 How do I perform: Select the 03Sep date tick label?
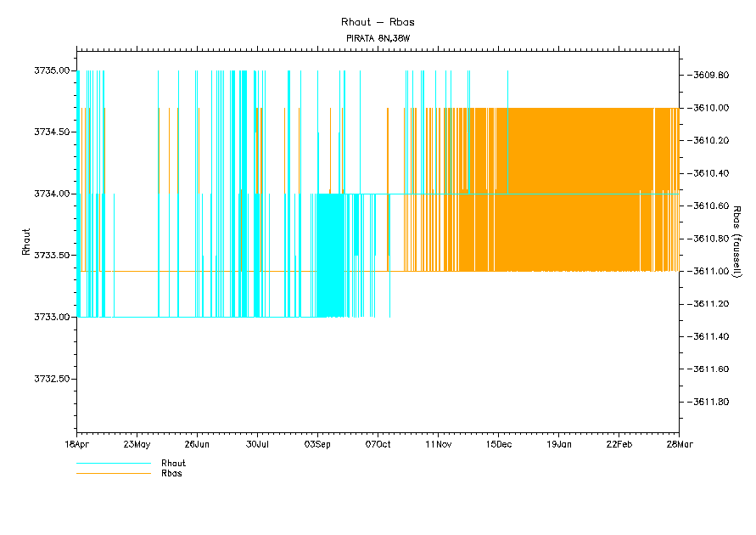317,443
